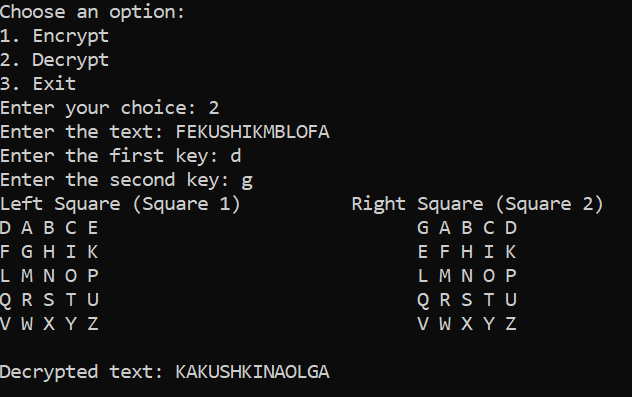Click letter Z in the left square
Screen dimensions: 632x397
[93, 324]
